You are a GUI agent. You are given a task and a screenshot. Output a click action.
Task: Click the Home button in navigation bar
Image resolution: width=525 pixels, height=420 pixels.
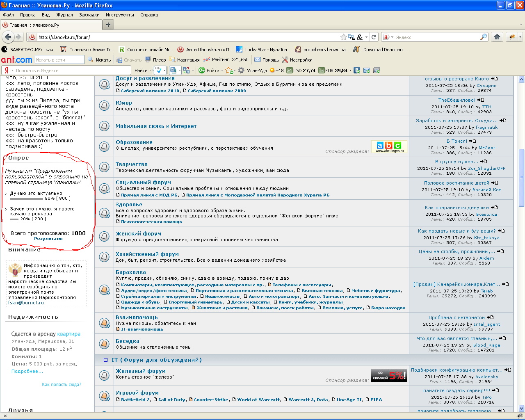[x=497, y=37]
